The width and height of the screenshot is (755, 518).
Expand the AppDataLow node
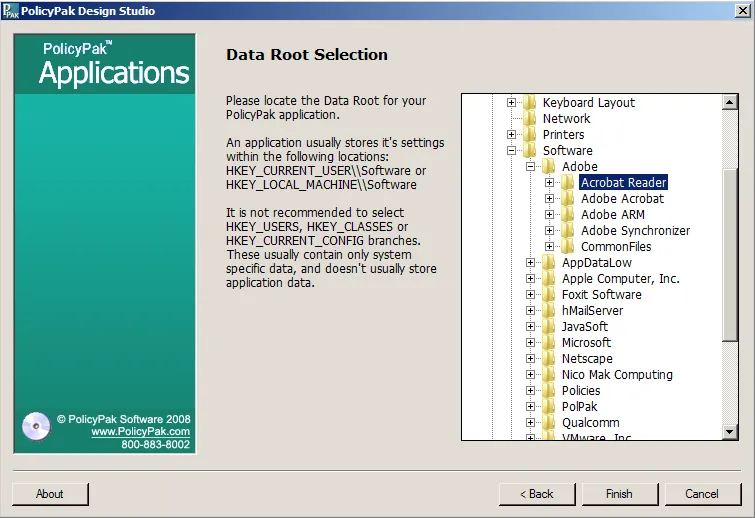pos(530,262)
